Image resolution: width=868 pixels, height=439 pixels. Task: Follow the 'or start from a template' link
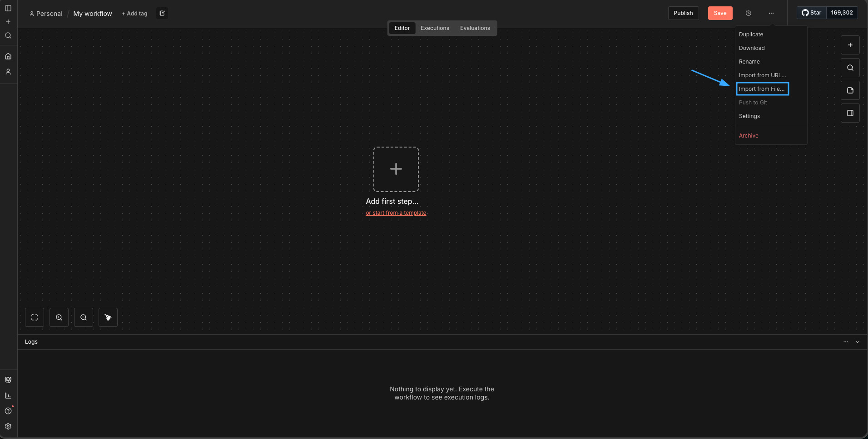point(396,213)
